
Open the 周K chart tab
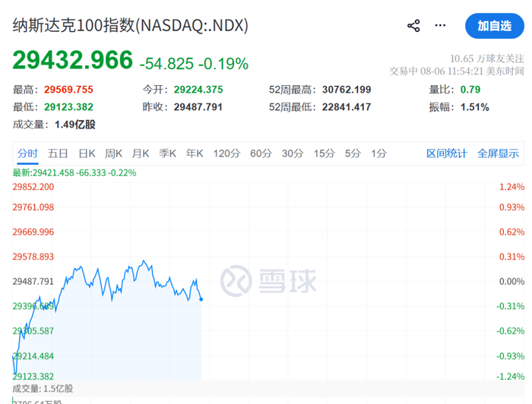pos(113,153)
